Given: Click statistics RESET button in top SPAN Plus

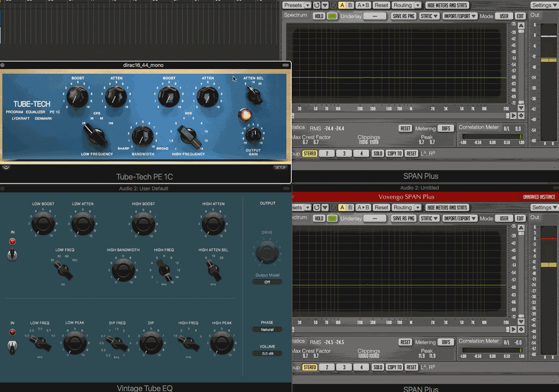Looking at the screenshot, I should coord(405,129).
